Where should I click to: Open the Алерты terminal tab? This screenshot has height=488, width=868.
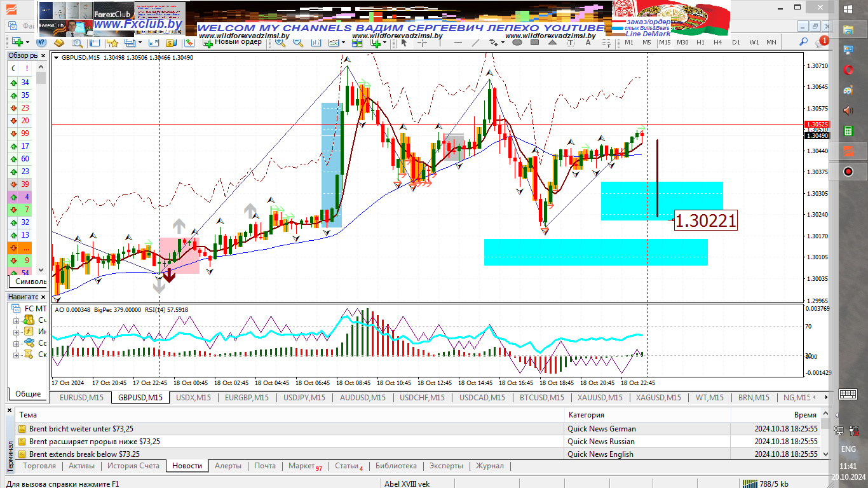[228, 466]
